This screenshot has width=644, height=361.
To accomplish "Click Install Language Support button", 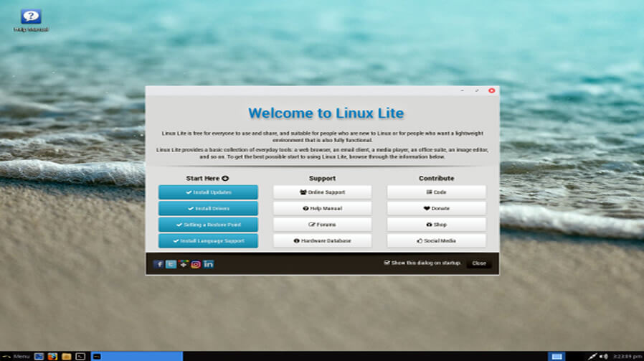I will 208,241.
